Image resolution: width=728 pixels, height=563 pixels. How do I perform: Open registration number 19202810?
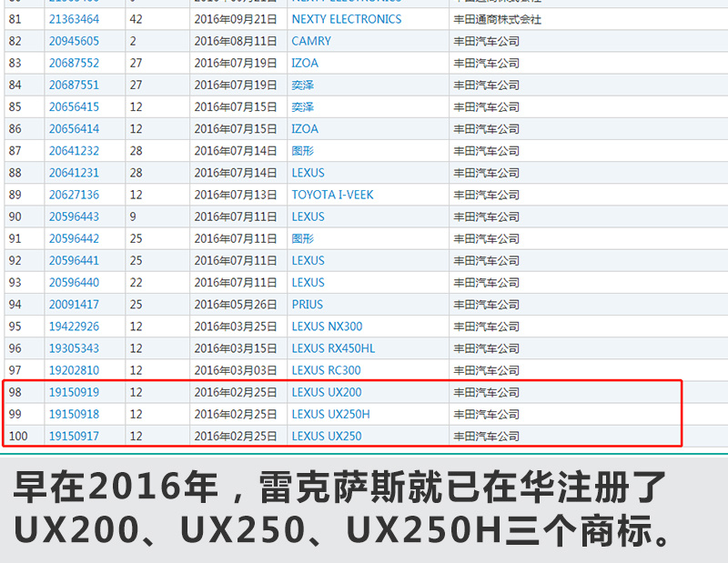pos(75,370)
